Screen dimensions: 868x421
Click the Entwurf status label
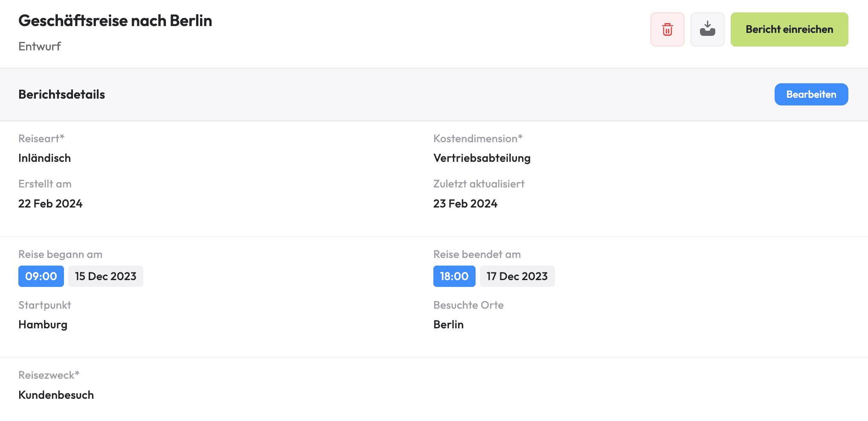(40, 46)
